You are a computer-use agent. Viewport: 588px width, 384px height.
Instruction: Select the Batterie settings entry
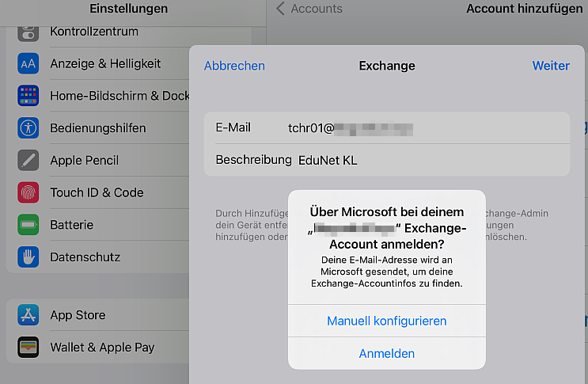pos(97,225)
